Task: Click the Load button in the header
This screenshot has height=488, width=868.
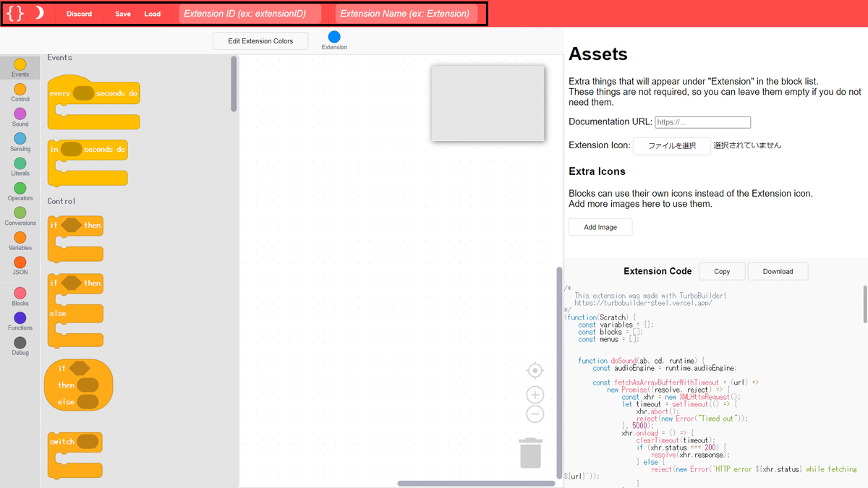Action: [x=153, y=14]
